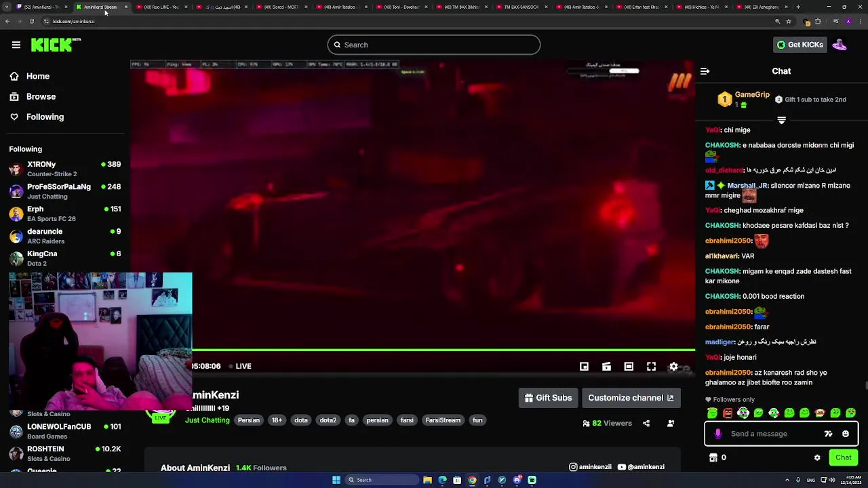Click the purple microphone icon in chat box

point(718,434)
